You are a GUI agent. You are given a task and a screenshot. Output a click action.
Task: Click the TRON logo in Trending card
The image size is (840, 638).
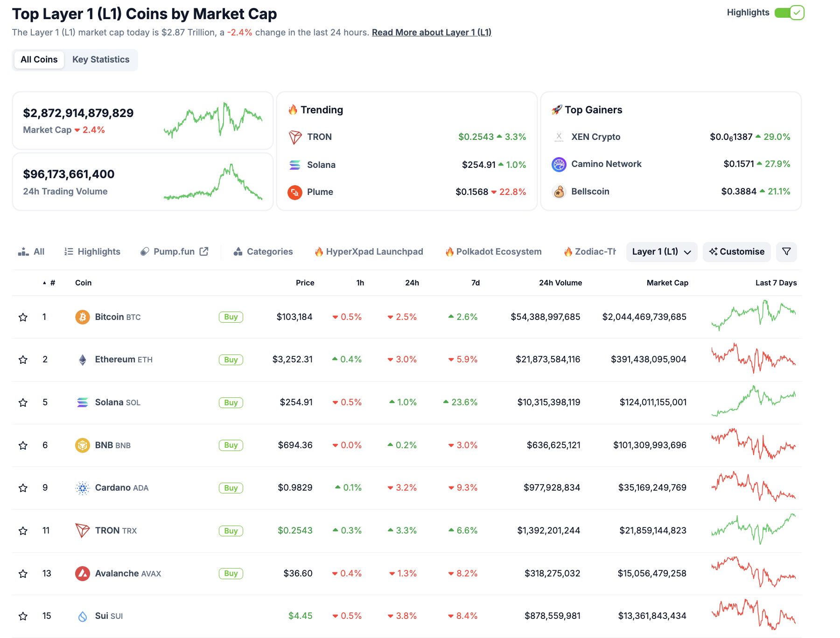coord(295,137)
